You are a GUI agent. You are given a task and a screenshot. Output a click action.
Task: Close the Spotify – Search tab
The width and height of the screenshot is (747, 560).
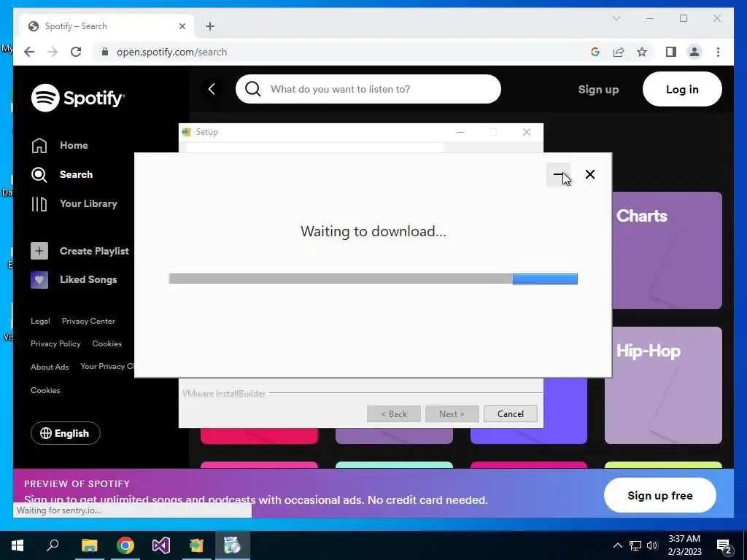point(182,26)
